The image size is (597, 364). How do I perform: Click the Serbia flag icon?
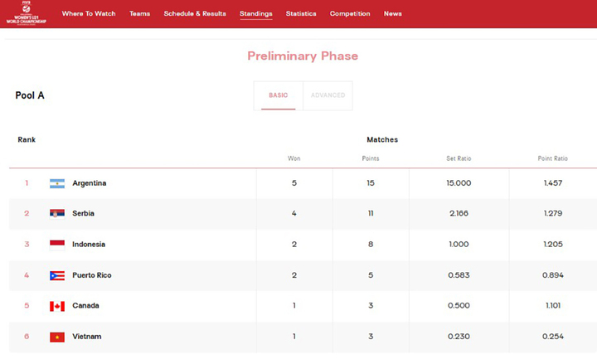click(x=57, y=214)
